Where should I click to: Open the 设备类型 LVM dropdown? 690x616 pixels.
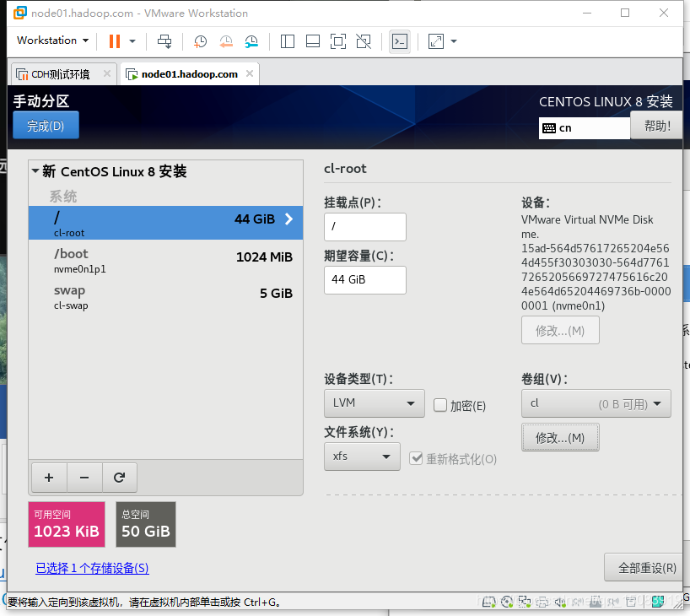pos(374,403)
